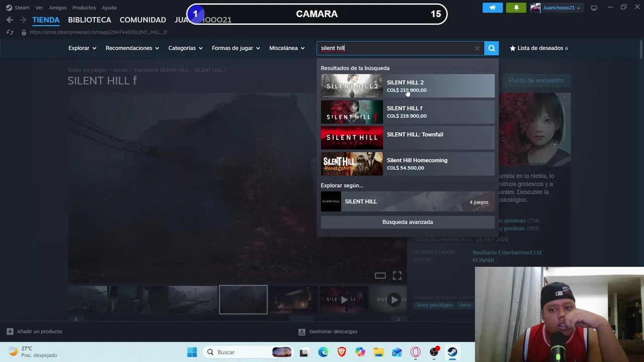Open the Windows Start menu
This screenshot has height=362, width=644.
(x=192, y=352)
